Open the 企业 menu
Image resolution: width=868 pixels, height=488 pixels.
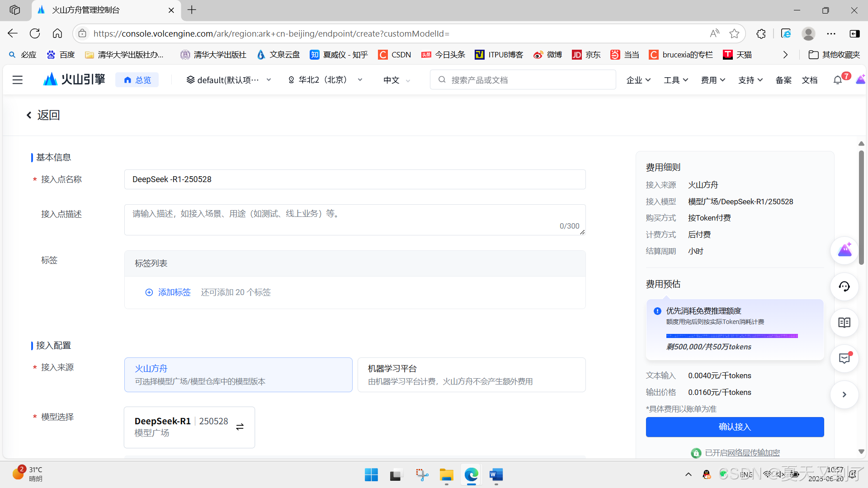(638, 80)
